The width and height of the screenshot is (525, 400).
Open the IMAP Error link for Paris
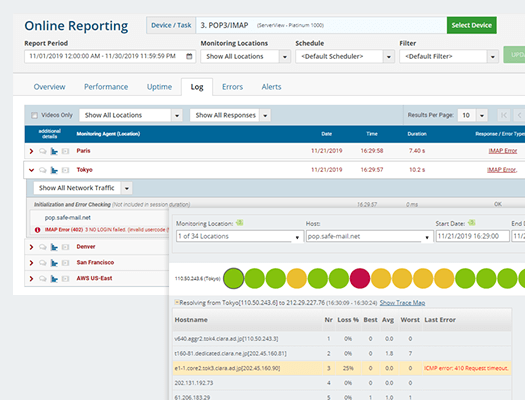pos(503,151)
